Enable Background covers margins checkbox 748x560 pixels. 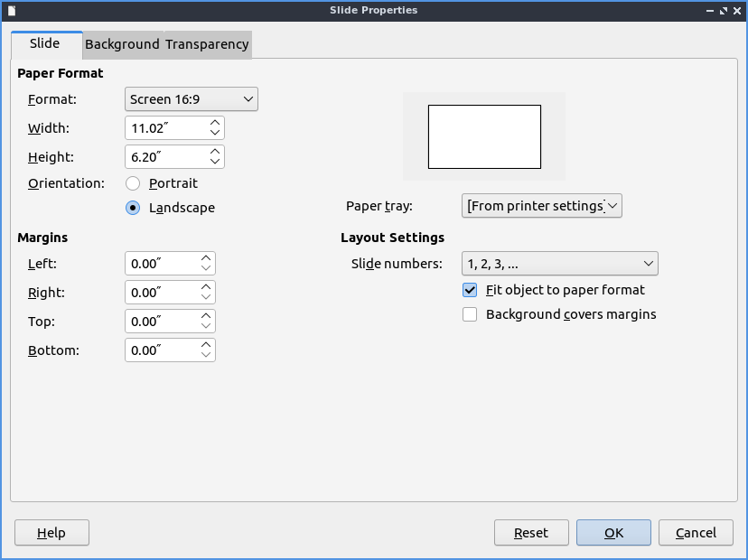click(x=470, y=314)
